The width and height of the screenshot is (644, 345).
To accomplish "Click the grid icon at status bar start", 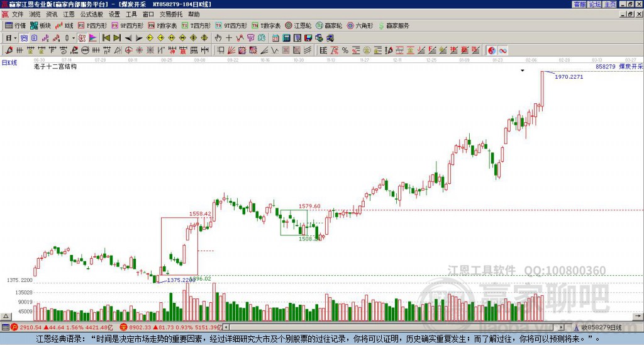I will click(x=5, y=327).
